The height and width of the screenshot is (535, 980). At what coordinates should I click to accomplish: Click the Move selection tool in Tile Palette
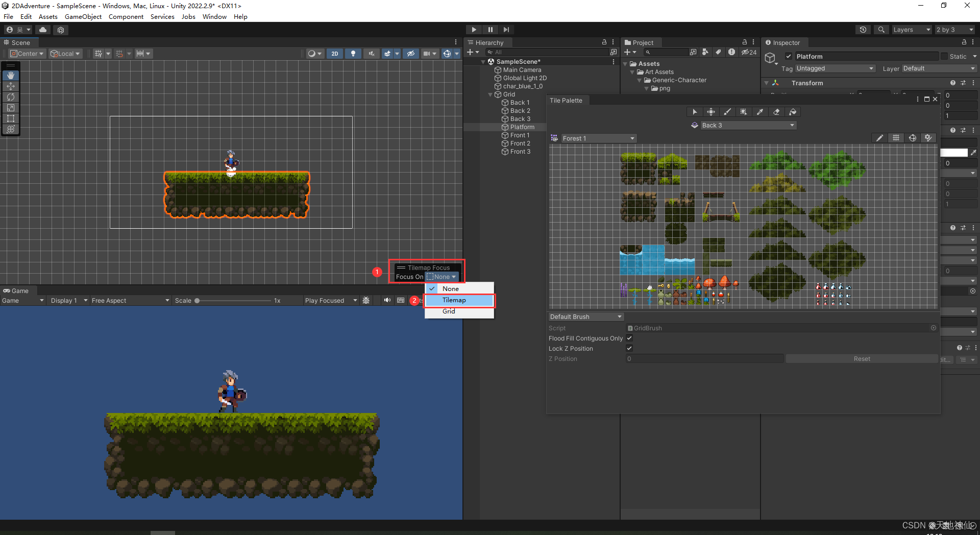pyautogui.click(x=711, y=112)
